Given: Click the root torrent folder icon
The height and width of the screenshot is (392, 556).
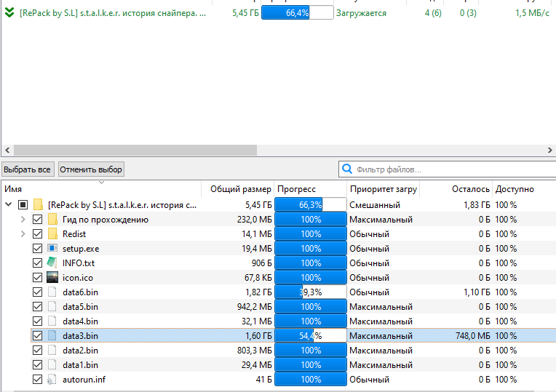Looking at the screenshot, I should (x=38, y=205).
